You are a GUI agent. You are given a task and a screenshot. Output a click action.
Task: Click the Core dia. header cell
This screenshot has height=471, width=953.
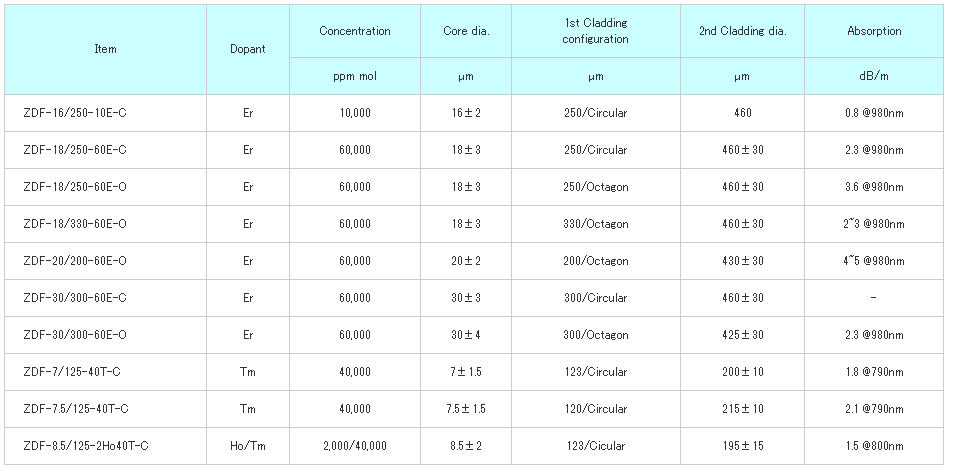click(x=466, y=31)
